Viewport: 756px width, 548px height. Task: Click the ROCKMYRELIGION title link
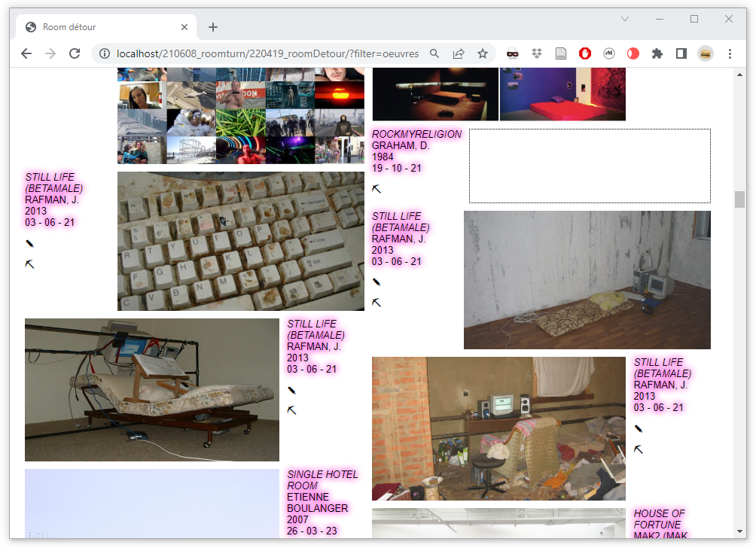[x=416, y=134]
